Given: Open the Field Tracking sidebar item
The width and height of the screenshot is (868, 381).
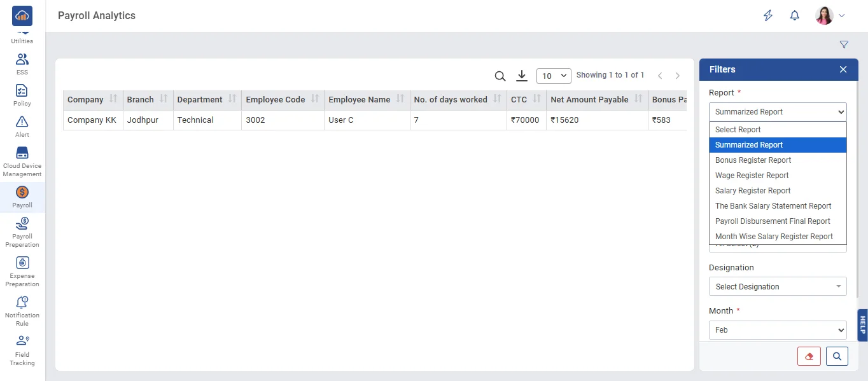Looking at the screenshot, I should point(22,350).
